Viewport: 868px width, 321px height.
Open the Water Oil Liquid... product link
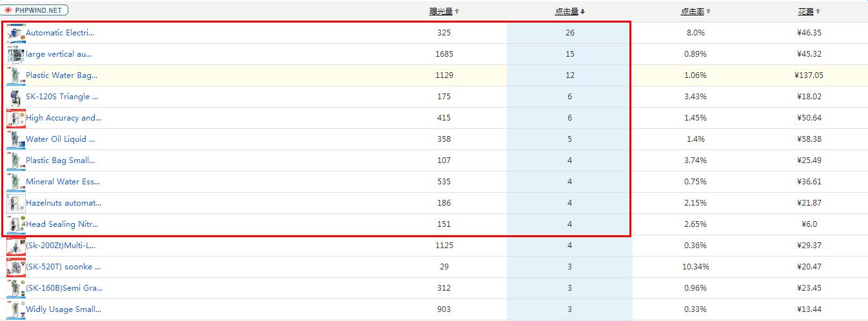pyautogui.click(x=60, y=139)
